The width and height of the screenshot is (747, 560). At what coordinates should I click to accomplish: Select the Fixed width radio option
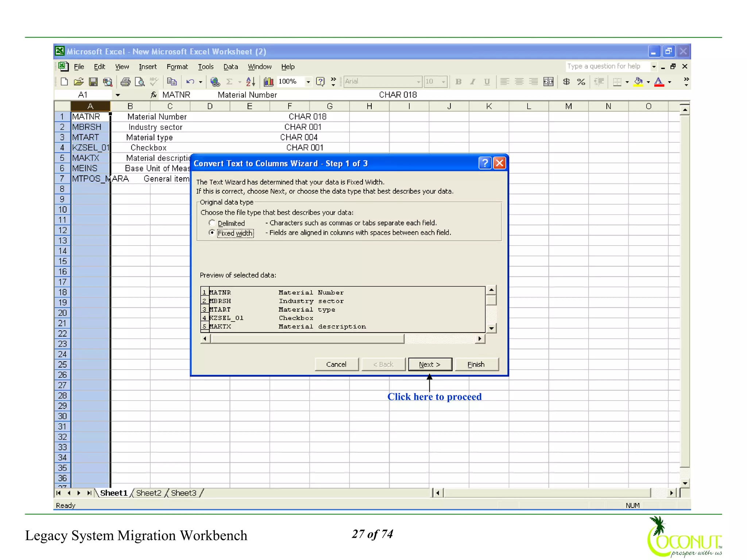[212, 233]
